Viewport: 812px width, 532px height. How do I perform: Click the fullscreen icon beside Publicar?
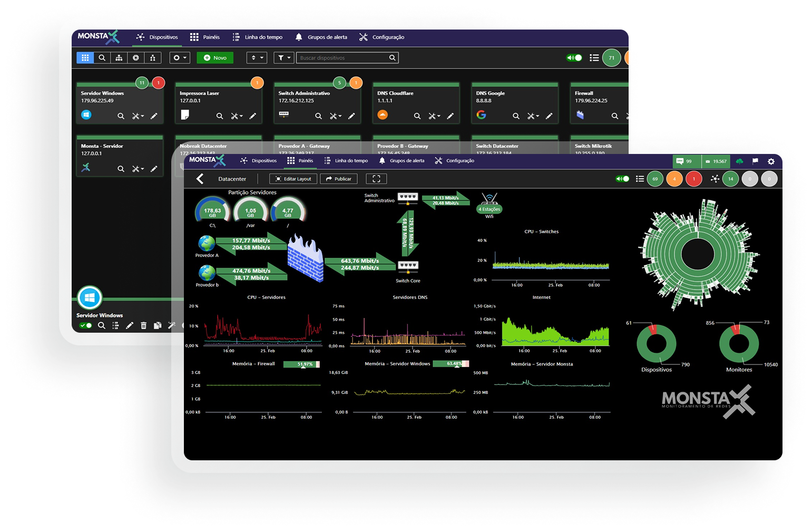[x=376, y=179]
